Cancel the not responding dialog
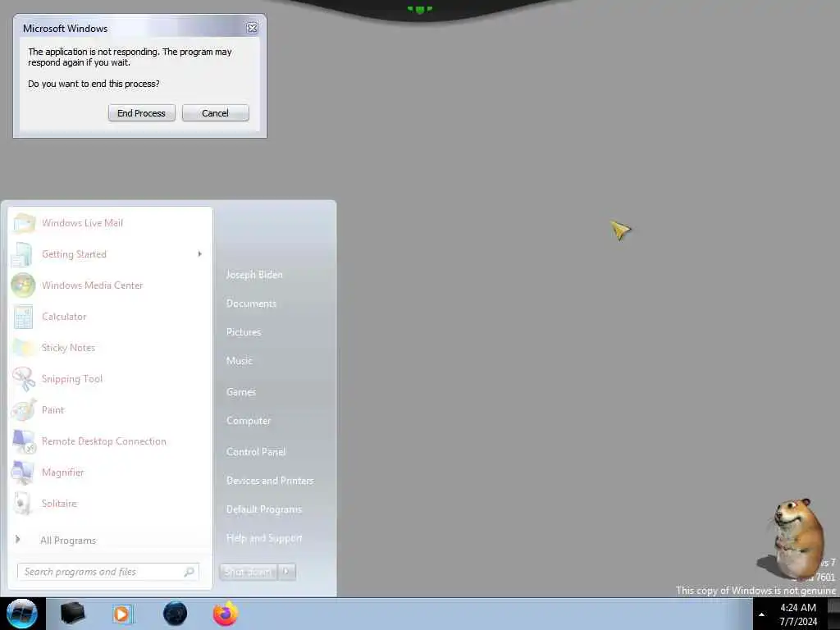840x630 pixels. pyautogui.click(x=216, y=113)
